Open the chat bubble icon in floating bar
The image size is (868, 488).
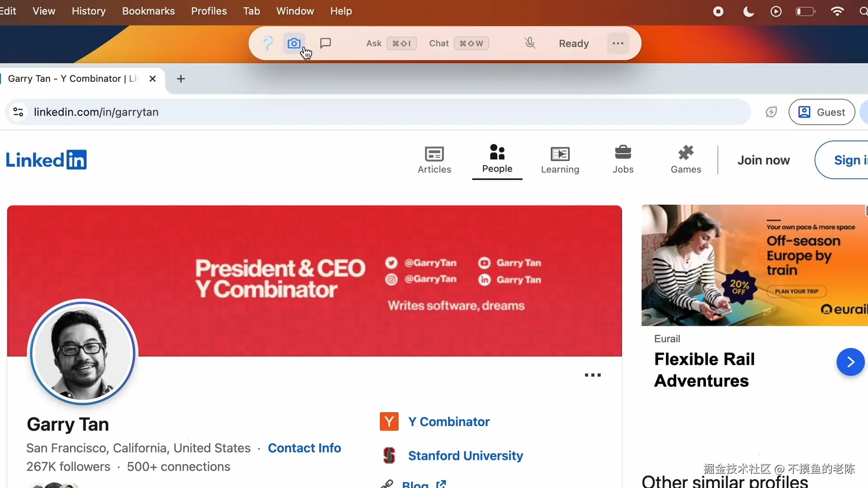(x=325, y=43)
